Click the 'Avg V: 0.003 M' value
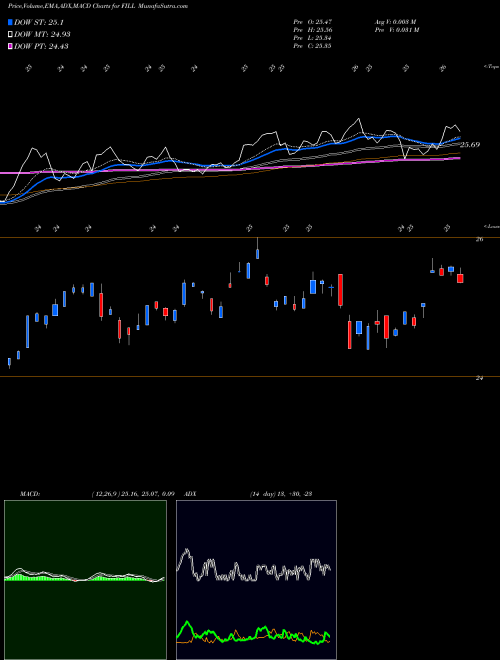 coord(395,22)
